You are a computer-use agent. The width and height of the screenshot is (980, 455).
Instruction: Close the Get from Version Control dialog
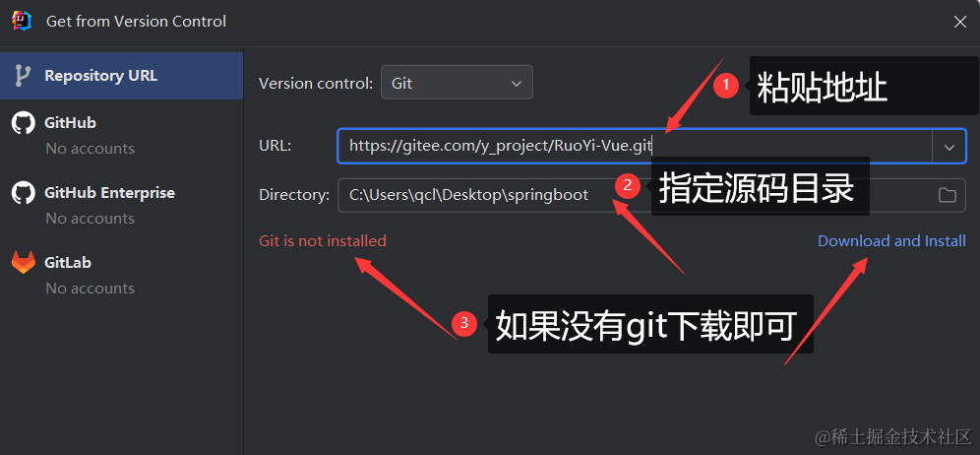coord(960,22)
